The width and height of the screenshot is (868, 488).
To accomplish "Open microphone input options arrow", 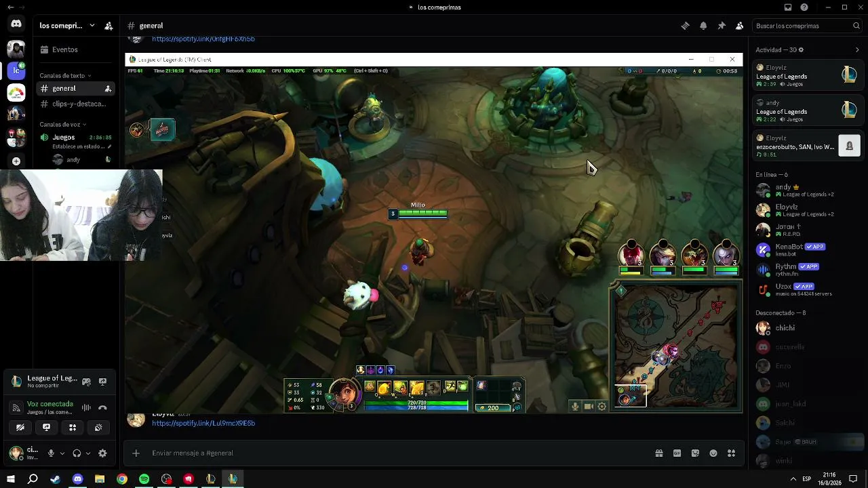I will pos(62,453).
